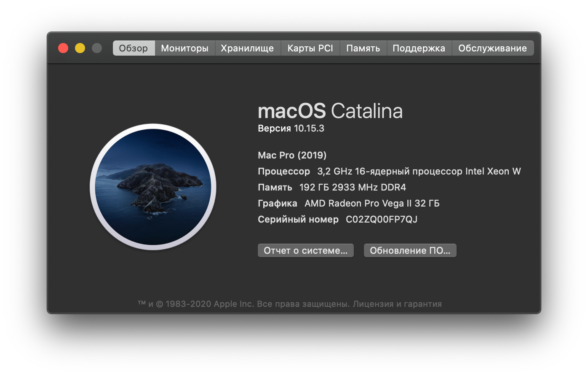Open the Лицензия и гарантия link

pyautogui.click(x=397, y=304)
